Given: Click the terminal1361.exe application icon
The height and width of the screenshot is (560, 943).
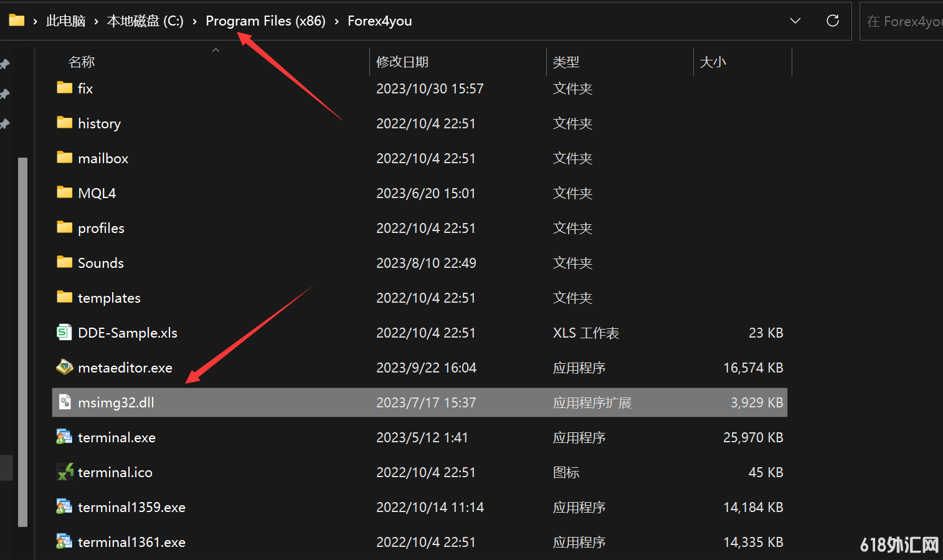Looking at the screenshot, I should click(64, 541).
